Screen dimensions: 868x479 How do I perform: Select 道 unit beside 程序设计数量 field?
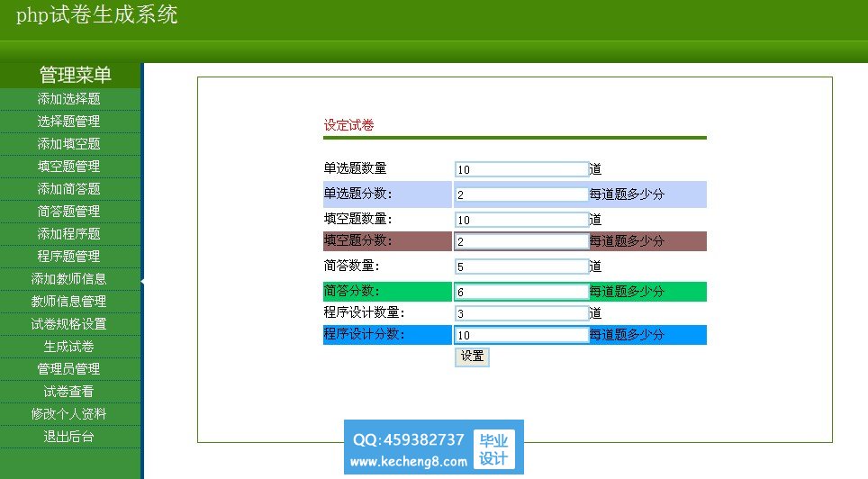(595, 312)
